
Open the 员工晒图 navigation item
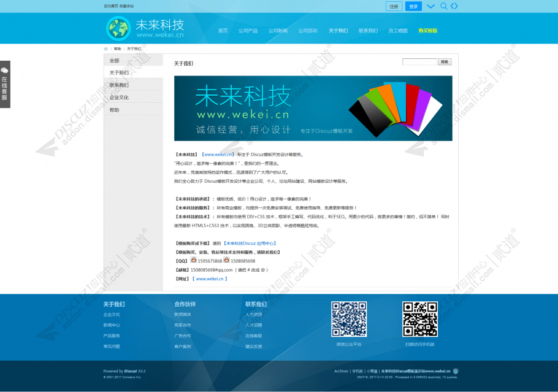(x=398, y=31)
